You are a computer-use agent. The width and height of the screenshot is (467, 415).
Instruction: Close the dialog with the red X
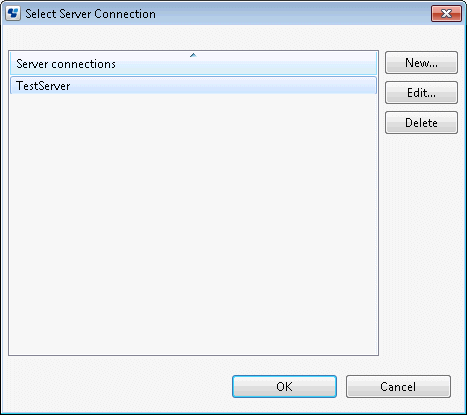pos(446,14)
